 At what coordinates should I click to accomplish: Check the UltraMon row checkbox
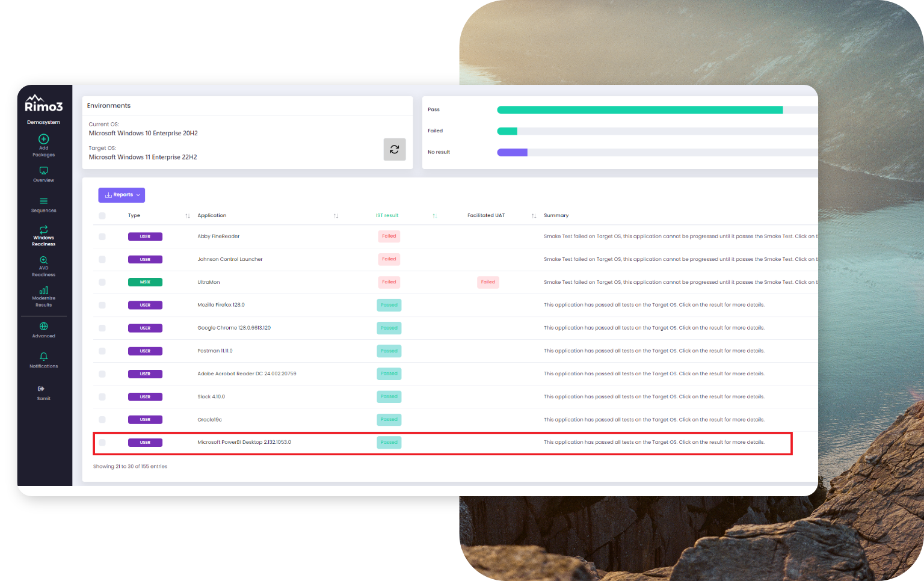click(102, 282)
